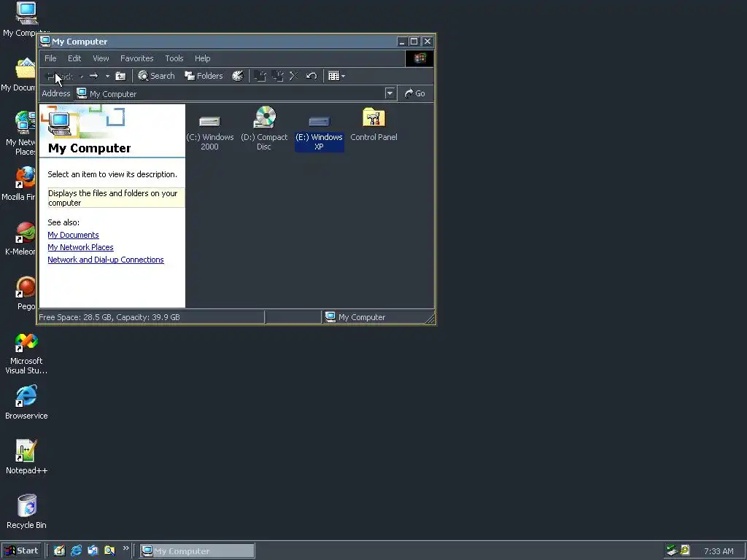Select the (D:) Compact Disc drive
This screenshot has width=747, height=560.
264,129
